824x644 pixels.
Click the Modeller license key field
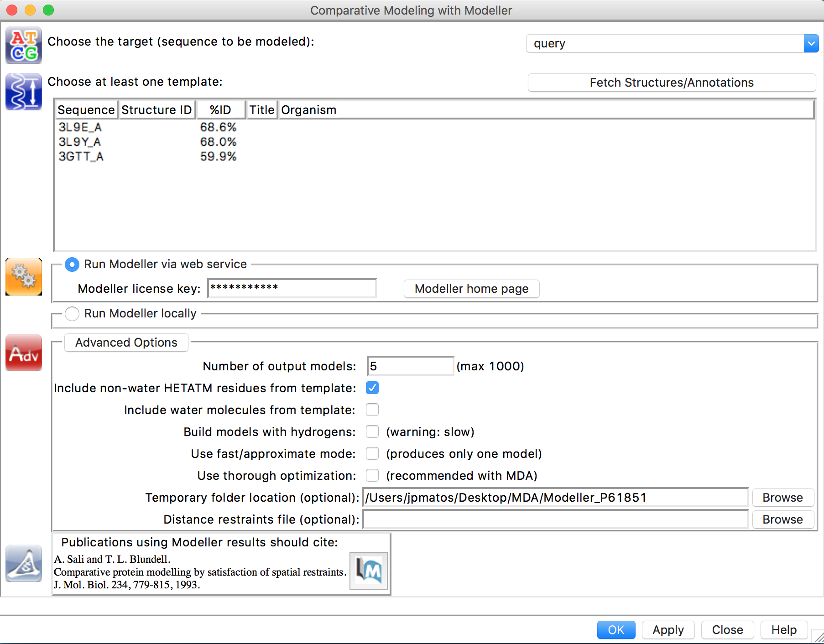[292, 288]
